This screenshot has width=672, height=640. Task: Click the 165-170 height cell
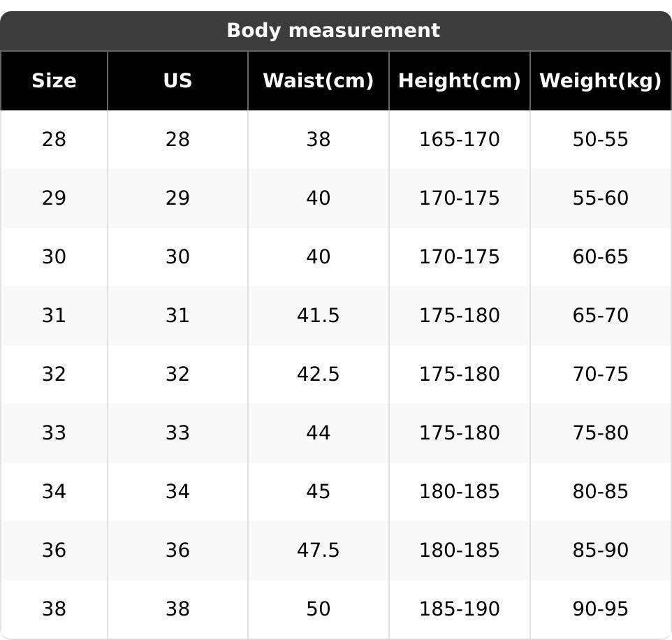coord(459,140)
